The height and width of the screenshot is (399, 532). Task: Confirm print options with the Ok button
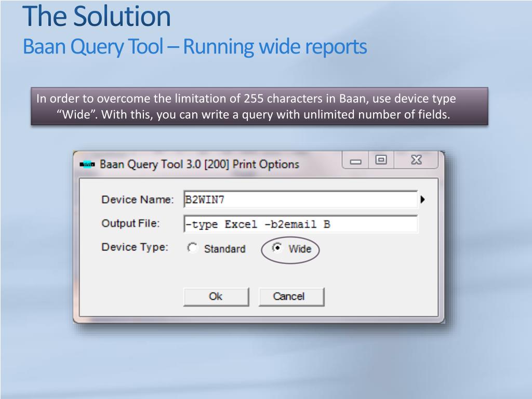(x=216, y=297)
